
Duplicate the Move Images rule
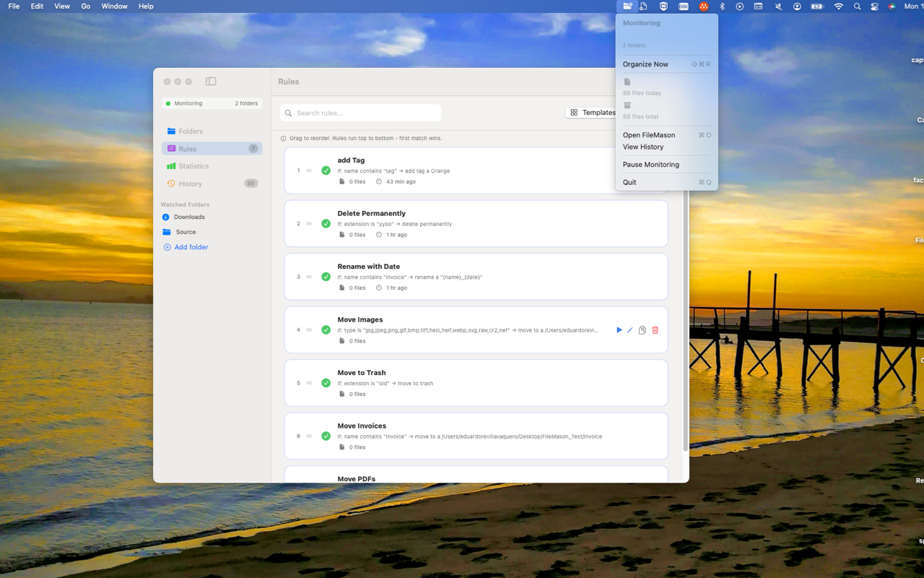point(642,330)
